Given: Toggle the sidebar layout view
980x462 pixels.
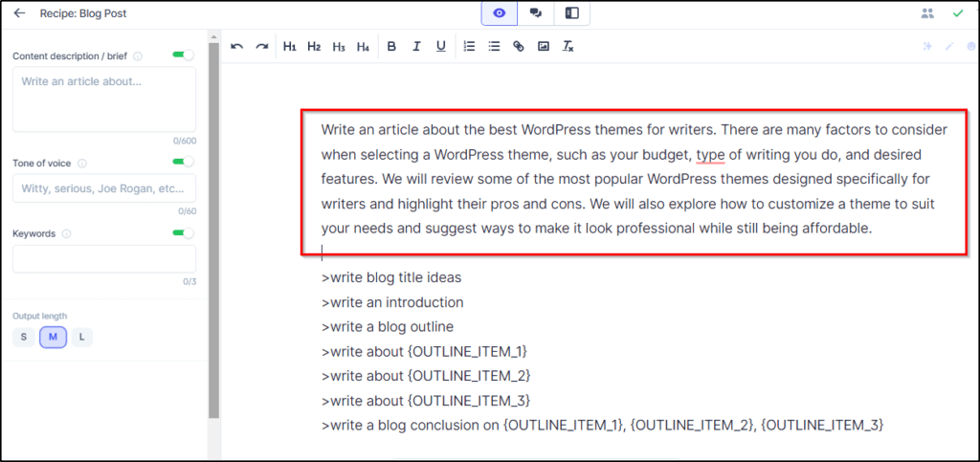Looking at the screenshot, I should pyautogui.click(x=572, y=13).
